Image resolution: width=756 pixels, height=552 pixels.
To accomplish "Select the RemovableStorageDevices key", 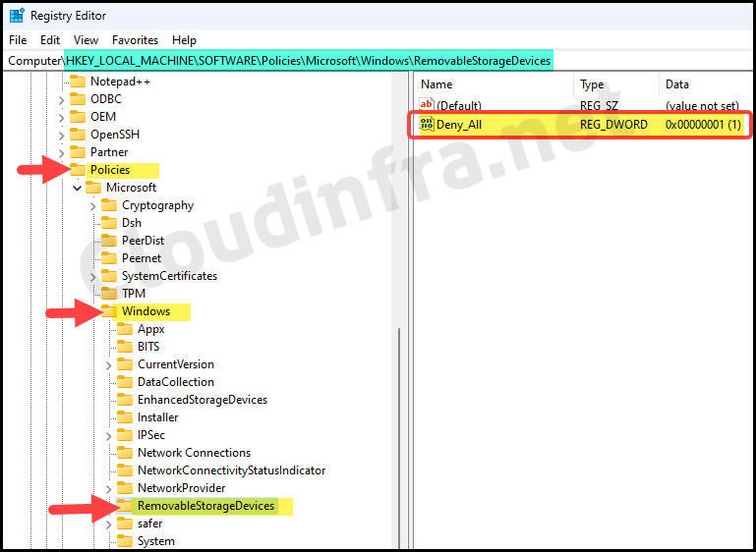I will (x=205, y=506).
